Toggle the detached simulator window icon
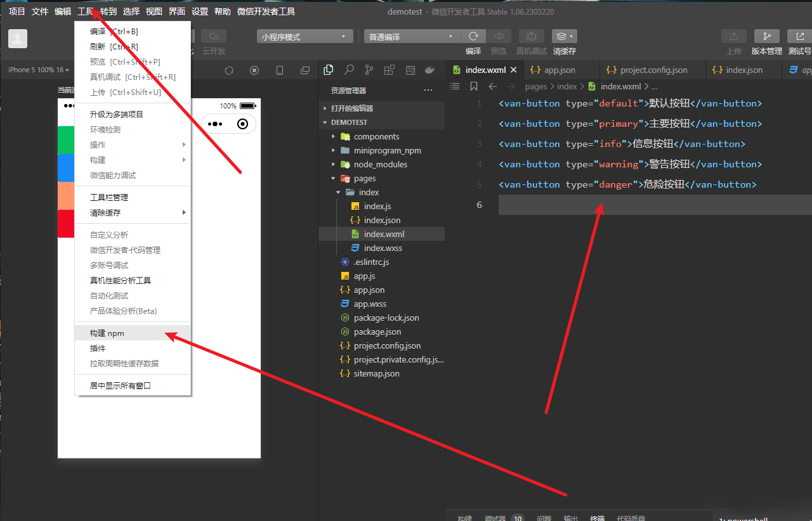The image size is (812, 521). pyautogui.click(x=305, y=70)
